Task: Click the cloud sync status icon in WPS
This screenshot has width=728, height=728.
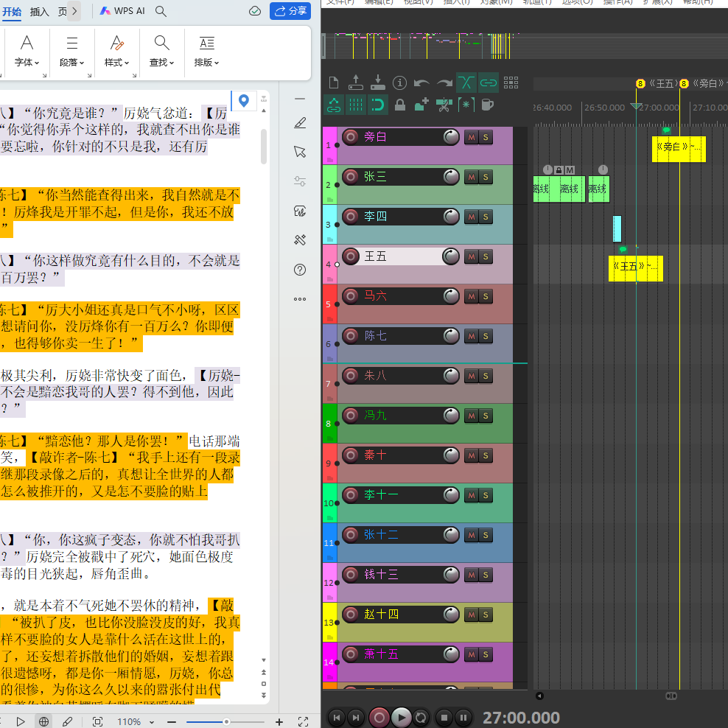Action: (x=255, y=11)
